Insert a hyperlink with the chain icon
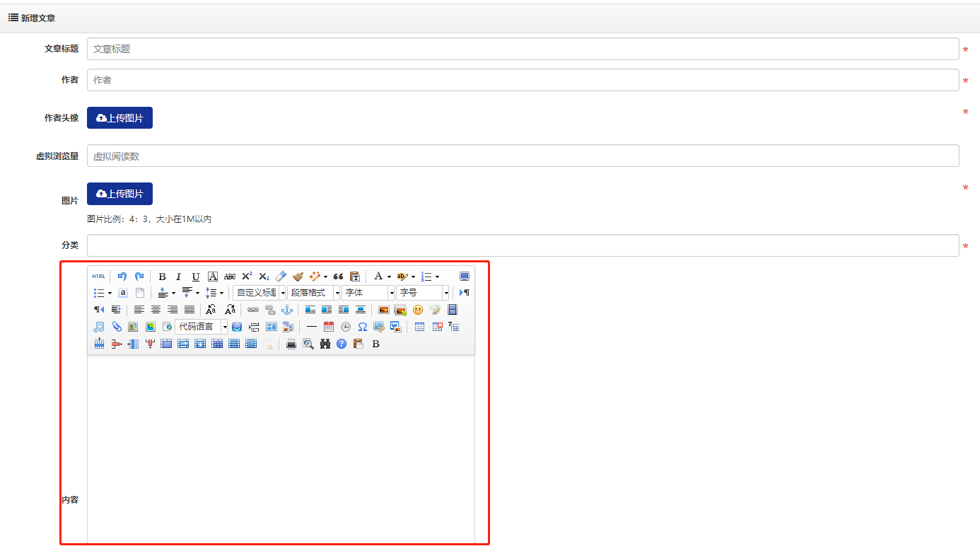 click(x=253, y=309)
